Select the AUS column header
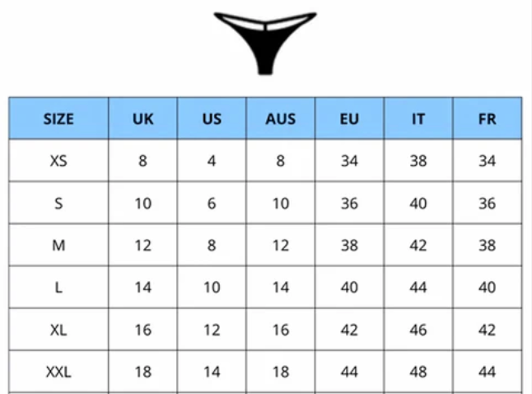532x394 pixels. click(x=280, y=119)
